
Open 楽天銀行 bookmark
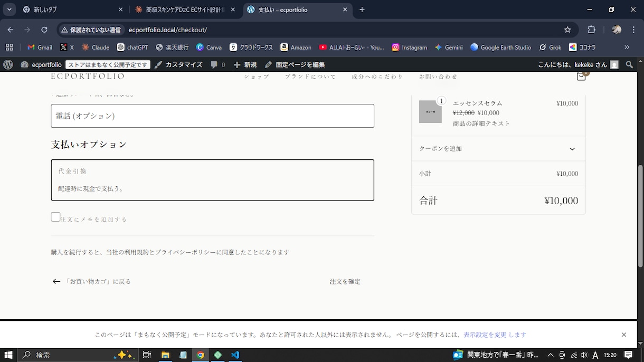click(x=172, y=47)
